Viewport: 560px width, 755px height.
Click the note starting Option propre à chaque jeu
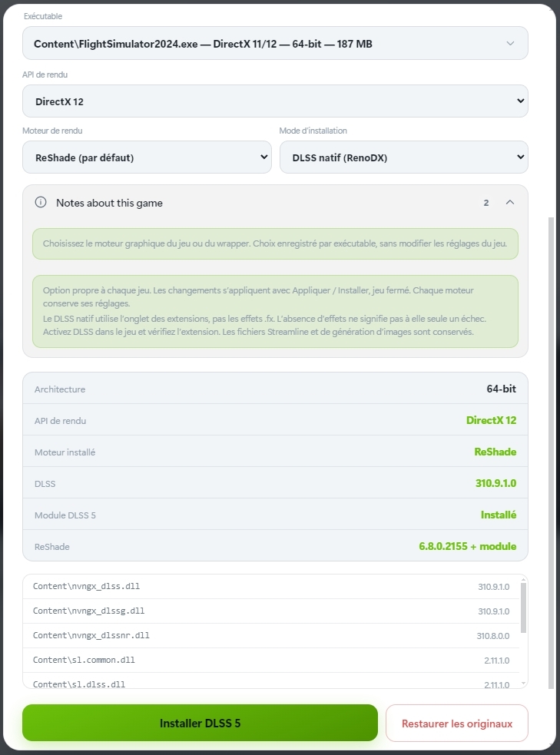pos(275,311)
